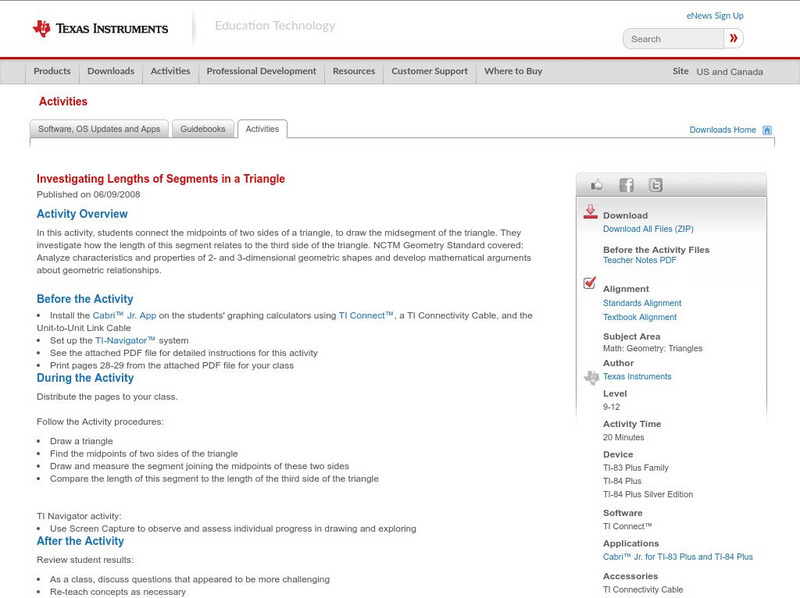The width and height of the screenshot is (800, 598).
Task: Open the Standards Alignment link
Action: click(642, 303)
